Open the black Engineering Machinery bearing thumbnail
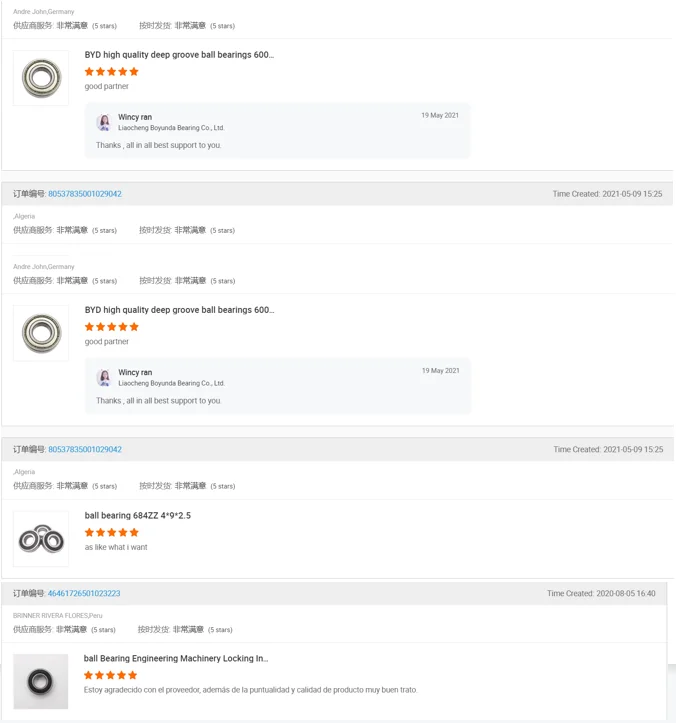676x723 pixels. point(41,682)
